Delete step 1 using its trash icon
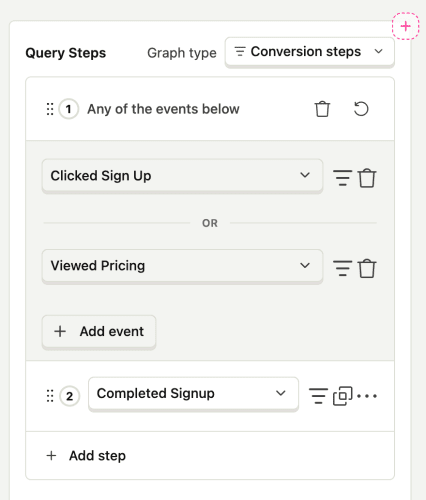The image size is (426, 500). click(322, 109)
